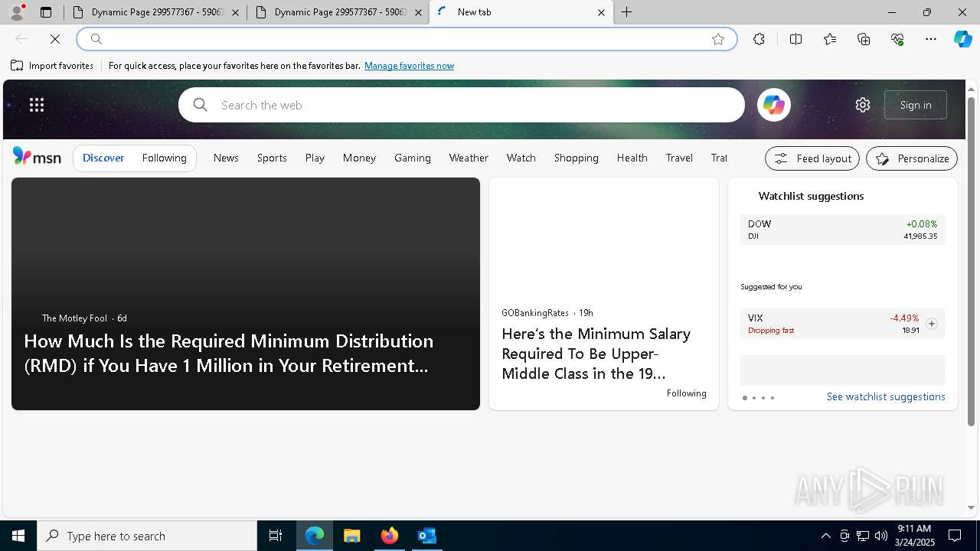Viewport: 980px width, 551px height.
Task: Click Manage favorites now link
Action: point(409,66)
